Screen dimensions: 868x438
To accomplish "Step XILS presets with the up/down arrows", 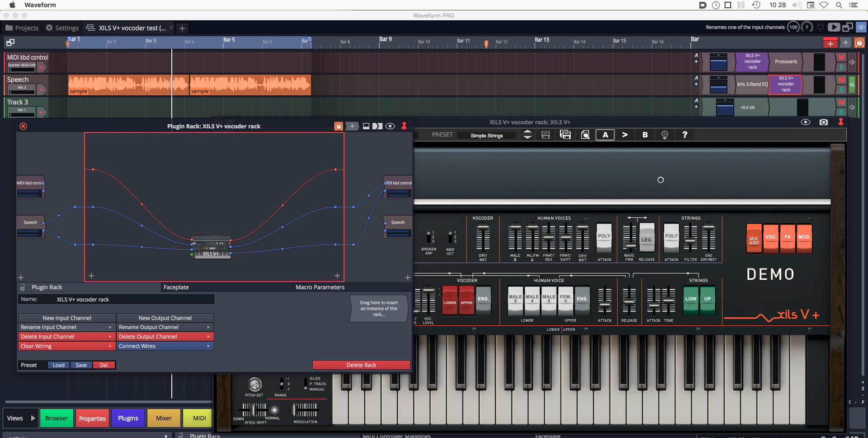I will click(528, 135).
